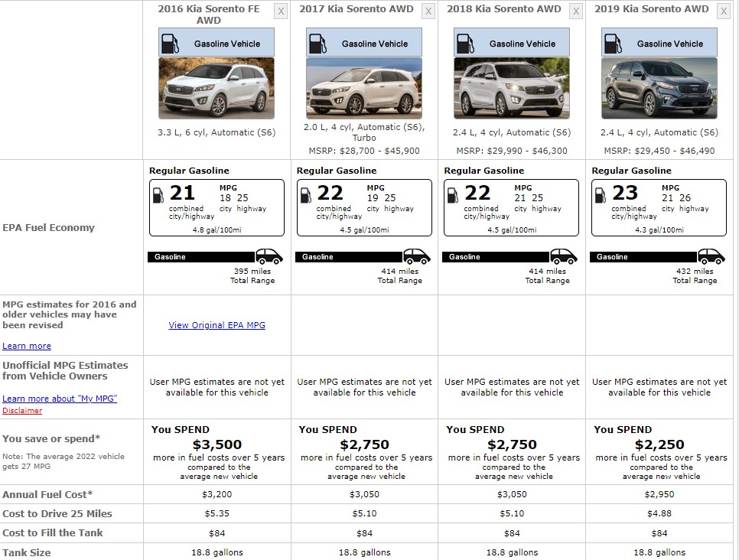Click Cost to Fill the Tank label
Image resolution: width=739 pixels, height=560 pixels.
[x=52, y=532]
